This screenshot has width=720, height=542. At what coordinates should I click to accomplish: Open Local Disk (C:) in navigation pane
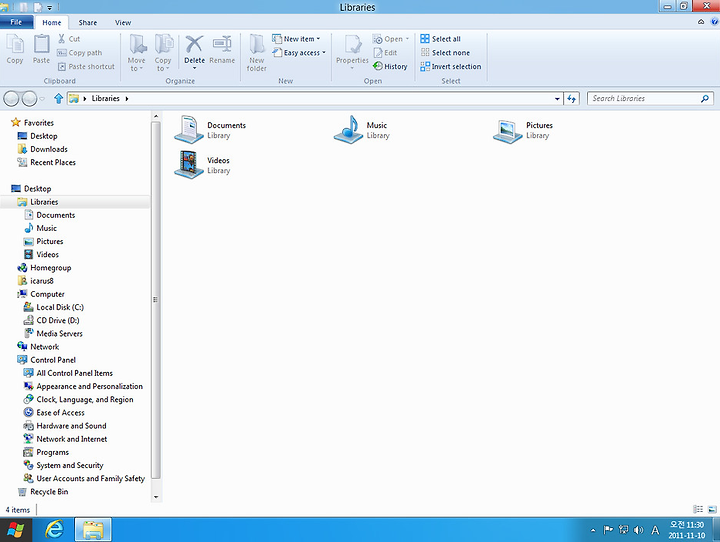click(x=60, y=307)
